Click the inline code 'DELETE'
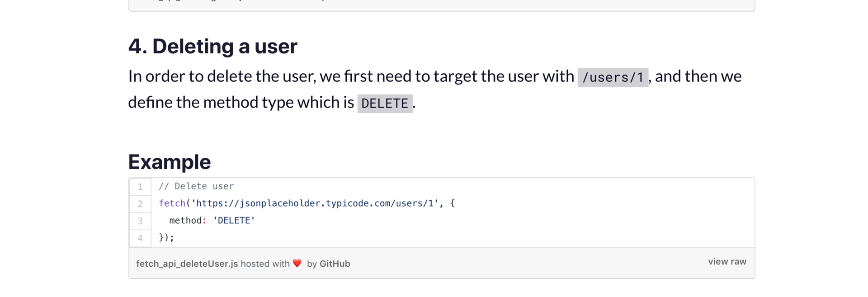Screen dimensions: 868x297 tap(385, 104)
